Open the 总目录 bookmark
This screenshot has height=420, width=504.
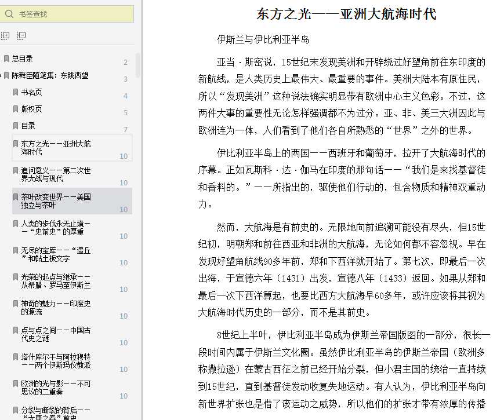[22, 59]
